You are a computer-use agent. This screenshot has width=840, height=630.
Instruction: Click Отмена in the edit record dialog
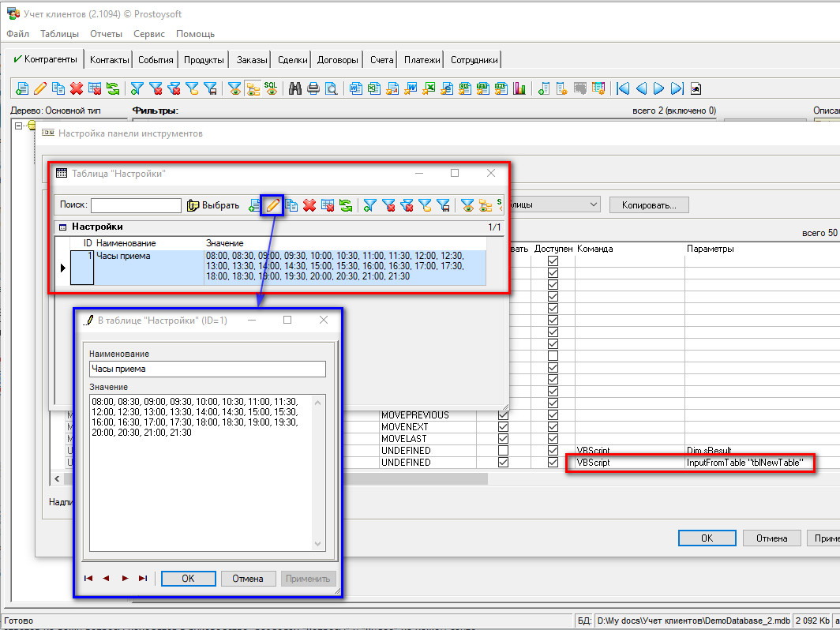click(x=247, y=579)
